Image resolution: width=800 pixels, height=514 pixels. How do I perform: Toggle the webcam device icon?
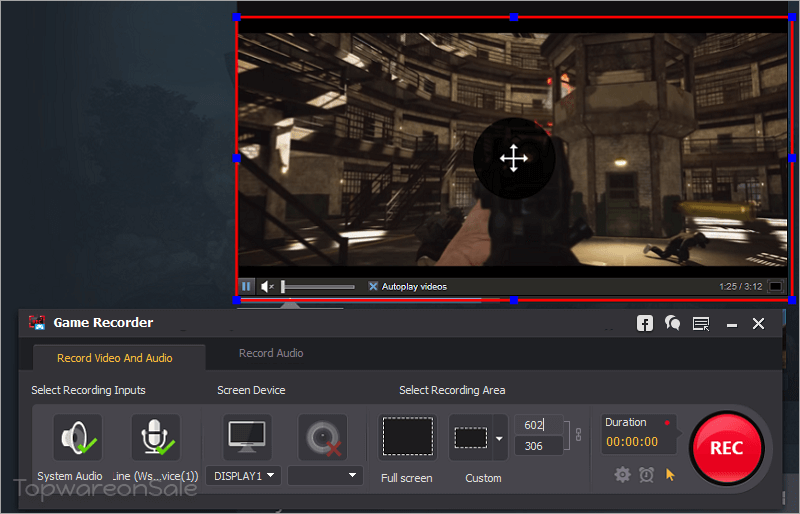pos(322,437)
